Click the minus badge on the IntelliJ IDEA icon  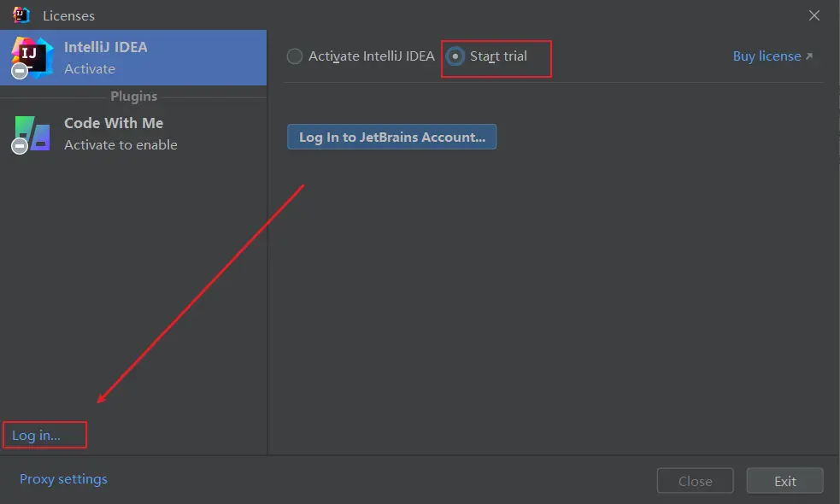tap(20, 71)
